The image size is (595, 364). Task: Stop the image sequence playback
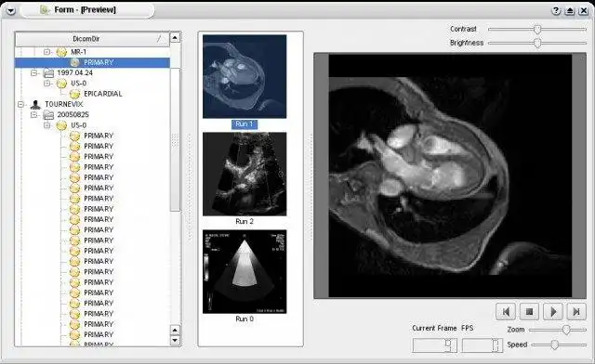click(529, 312)
